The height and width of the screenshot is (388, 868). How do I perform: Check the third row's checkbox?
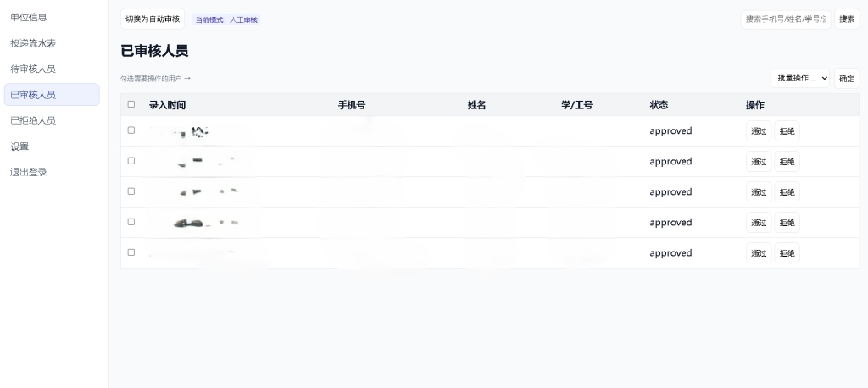coord(131,191)
